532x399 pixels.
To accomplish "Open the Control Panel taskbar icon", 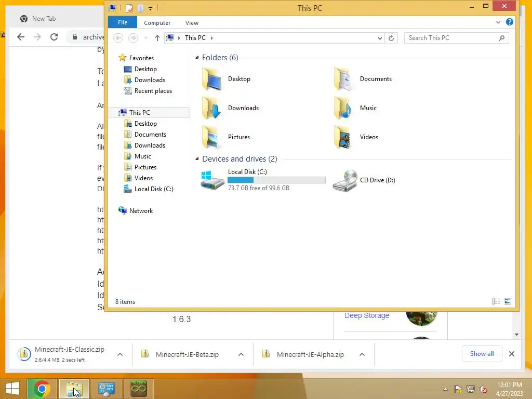I will [x=107, y=389].
